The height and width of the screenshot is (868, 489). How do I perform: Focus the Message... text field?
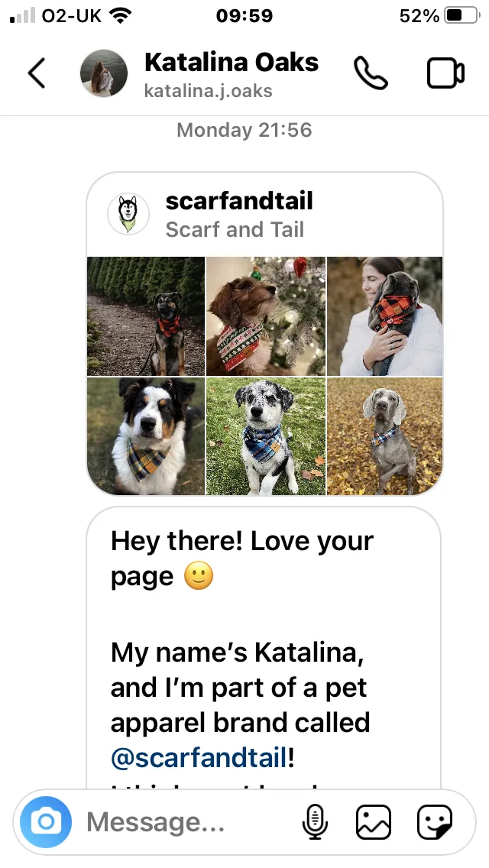188,822
